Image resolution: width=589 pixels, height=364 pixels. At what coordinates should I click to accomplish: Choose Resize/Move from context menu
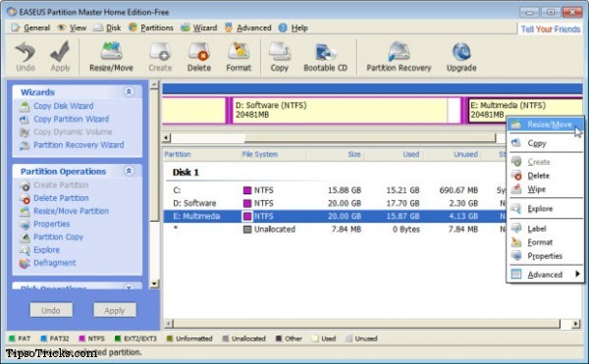pos(545,125)
